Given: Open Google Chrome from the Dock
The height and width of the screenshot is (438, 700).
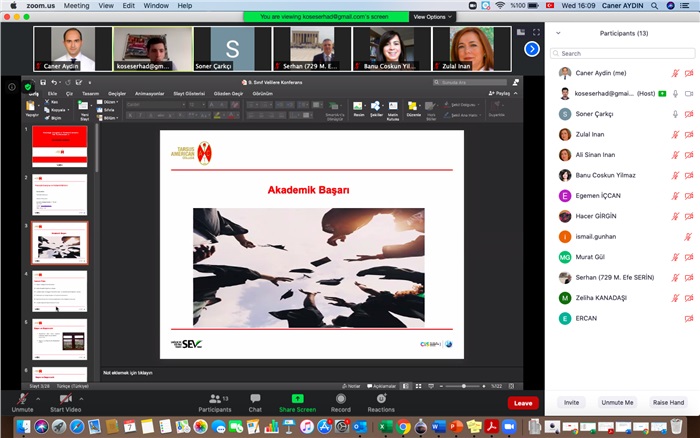Looking at the screenshot, I should click(x=403, y=427).
